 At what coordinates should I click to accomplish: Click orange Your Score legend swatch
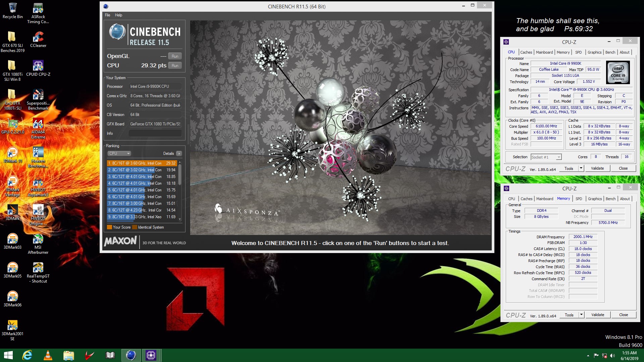tap(109, 227)
